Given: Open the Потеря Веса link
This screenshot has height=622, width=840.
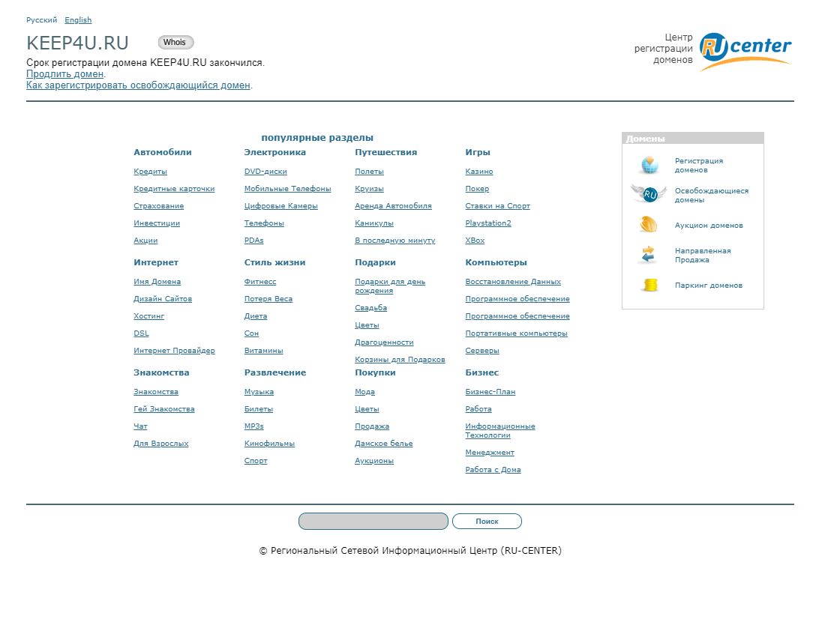Looking at the screenshot, I should coord(268,299).
